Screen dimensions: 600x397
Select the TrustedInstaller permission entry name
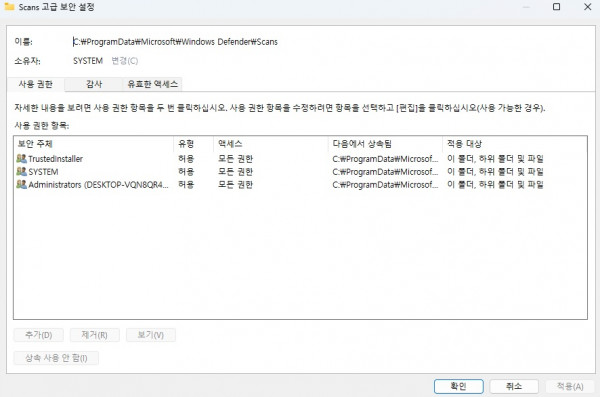(55, 158)
